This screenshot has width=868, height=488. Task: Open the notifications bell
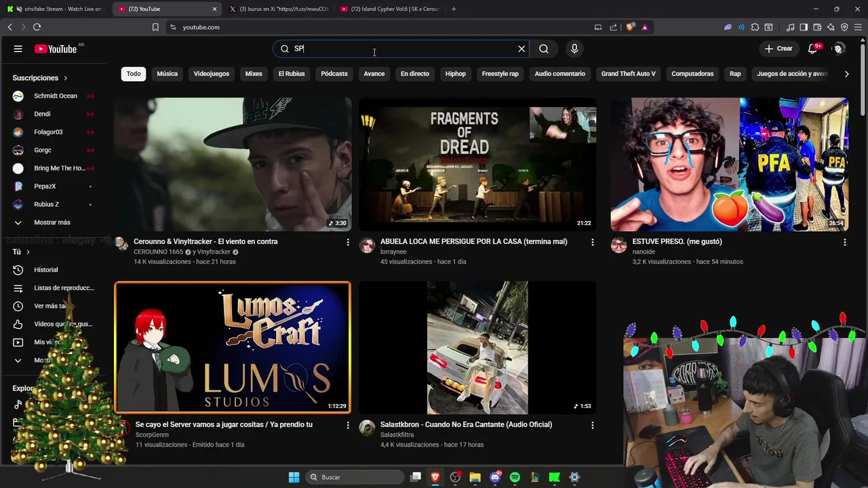pyautogui.click(x=813, y=49)
